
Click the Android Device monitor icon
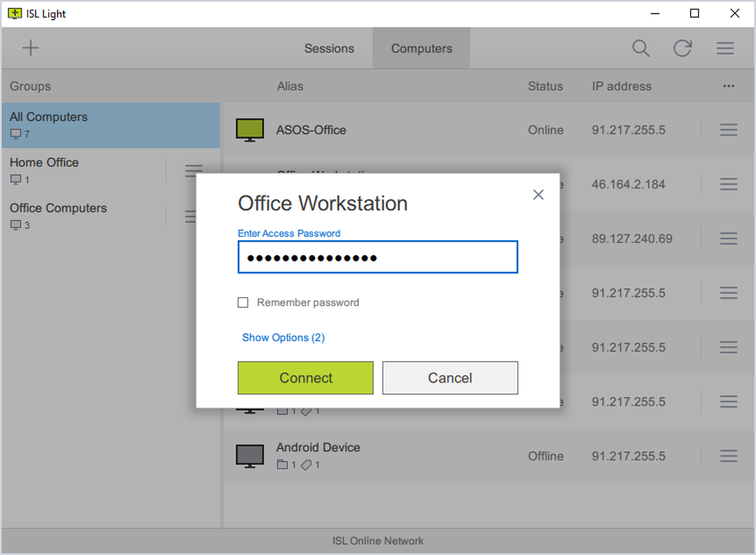pyautogui.click(x=250, y=456)
